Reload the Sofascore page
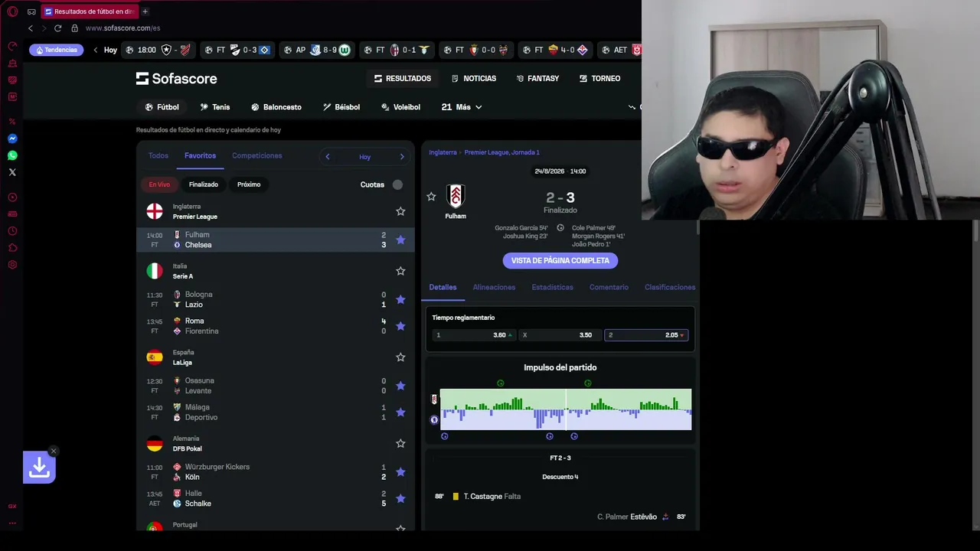 (57, 28)
